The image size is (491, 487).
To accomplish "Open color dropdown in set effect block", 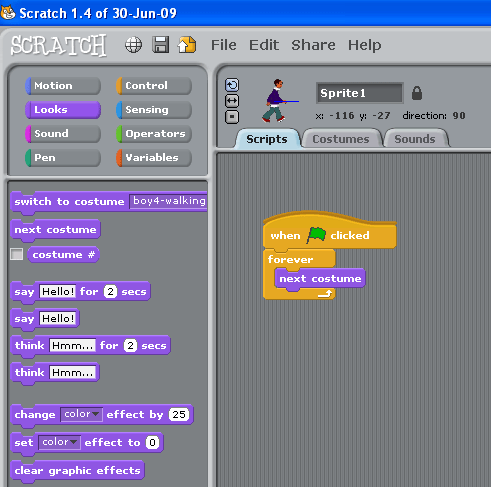I will (59, 442).
